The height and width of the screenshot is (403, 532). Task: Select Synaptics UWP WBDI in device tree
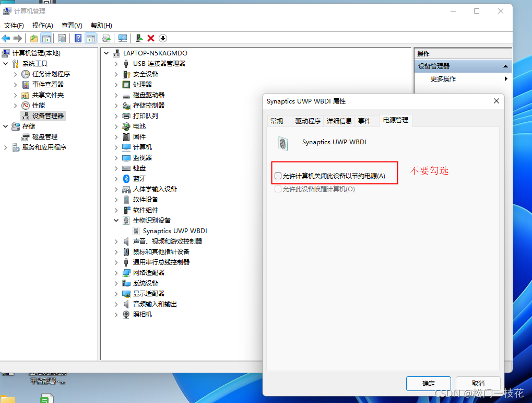[175, 231]
